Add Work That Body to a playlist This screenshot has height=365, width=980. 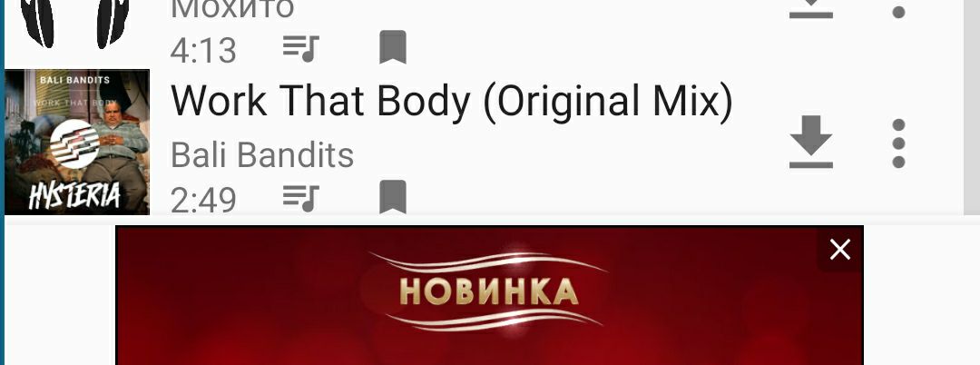click(x=300, y=198)
